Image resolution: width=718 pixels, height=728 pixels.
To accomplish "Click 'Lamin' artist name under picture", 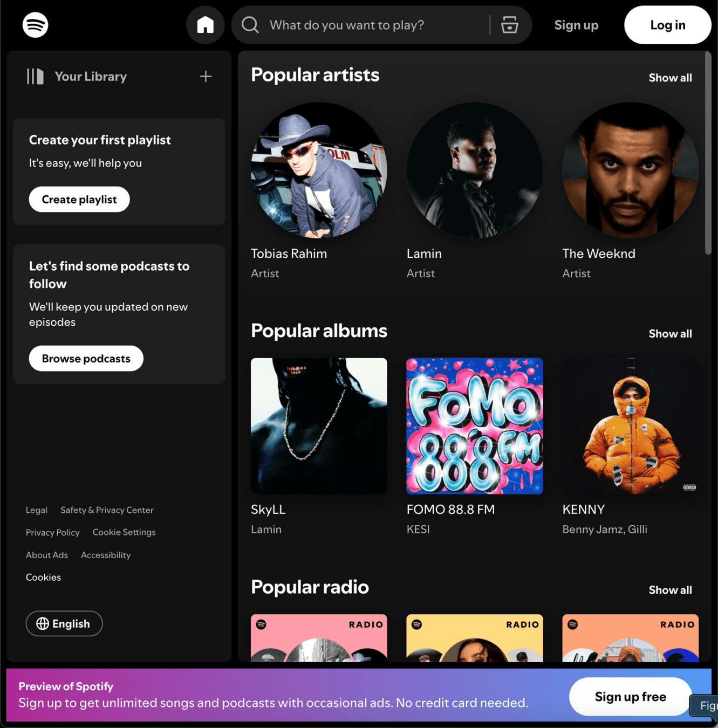I will click(424, 253).
